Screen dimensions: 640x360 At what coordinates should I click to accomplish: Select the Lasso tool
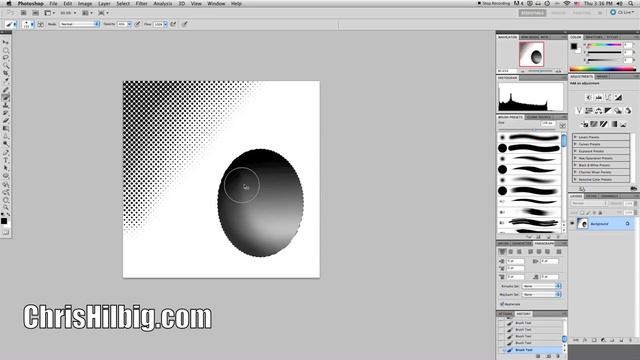coord(6,58)
